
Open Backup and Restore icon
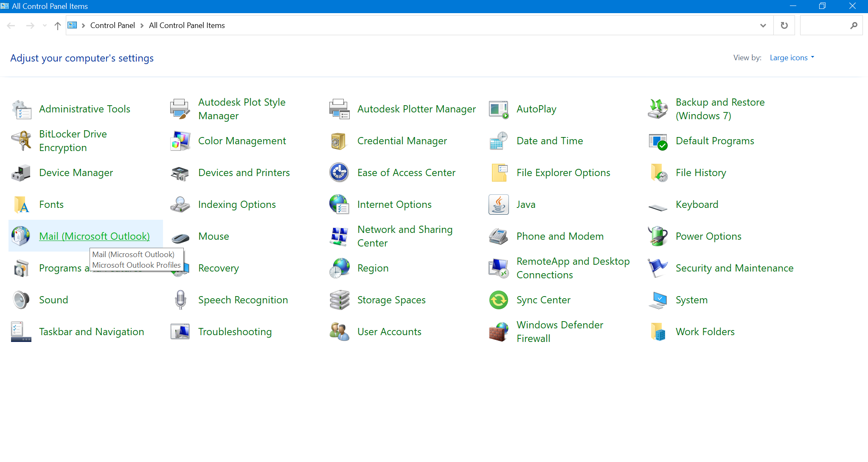[x=658, y=109]
